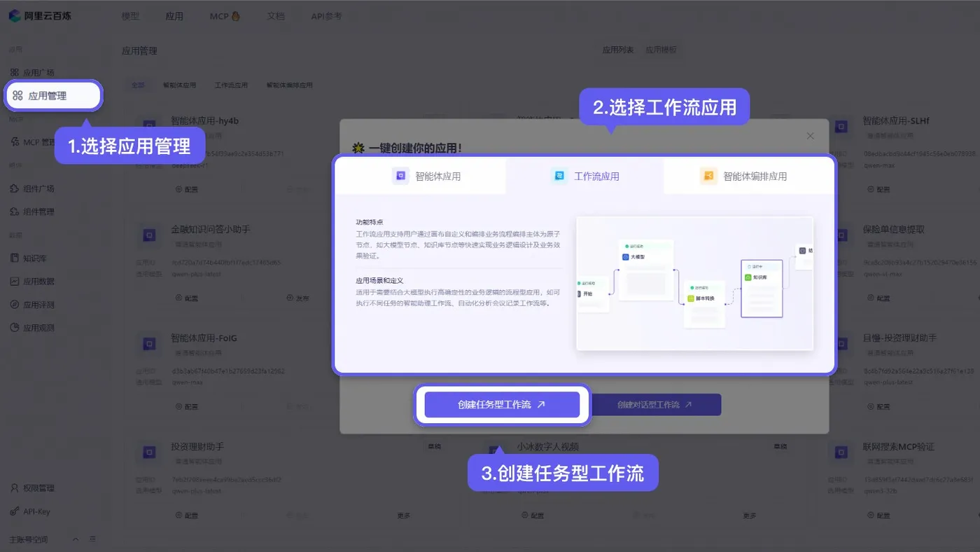Viewport: 980px width, 552px height.
Task: Open API-Key in the sidebar
Action: click(x=31, y=512)
